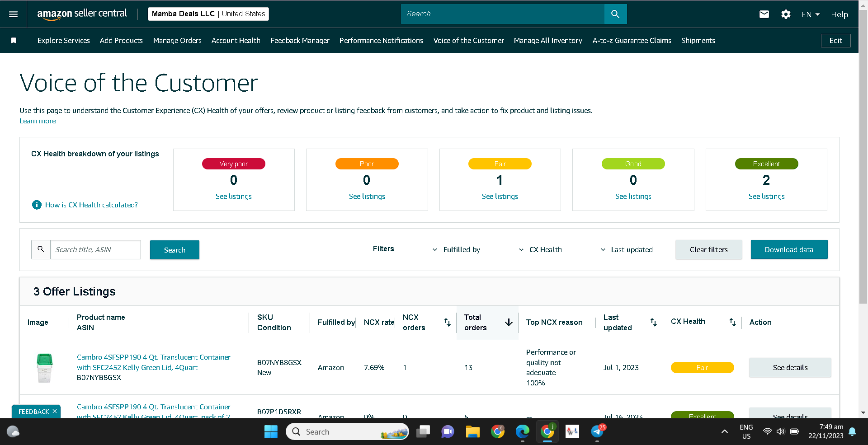Viewport: 868px width, 445px height.
Task: Sort listings by Last updated
Action: (x=653, y=322)
